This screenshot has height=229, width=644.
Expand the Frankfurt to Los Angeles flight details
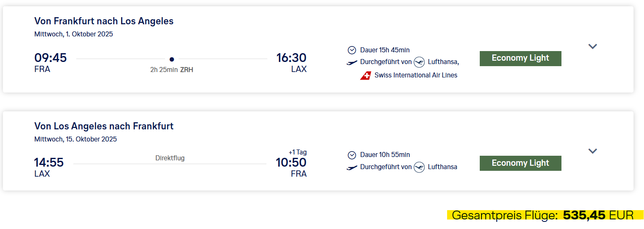pos(592,46)
